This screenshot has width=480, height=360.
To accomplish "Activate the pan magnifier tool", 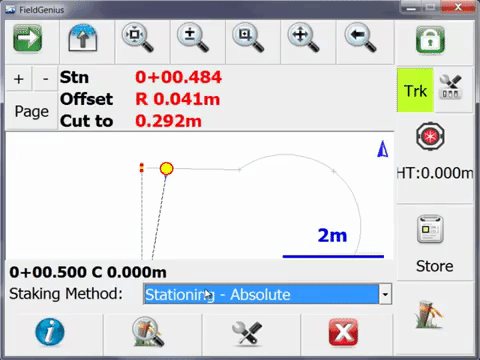I will coord(304,39).
